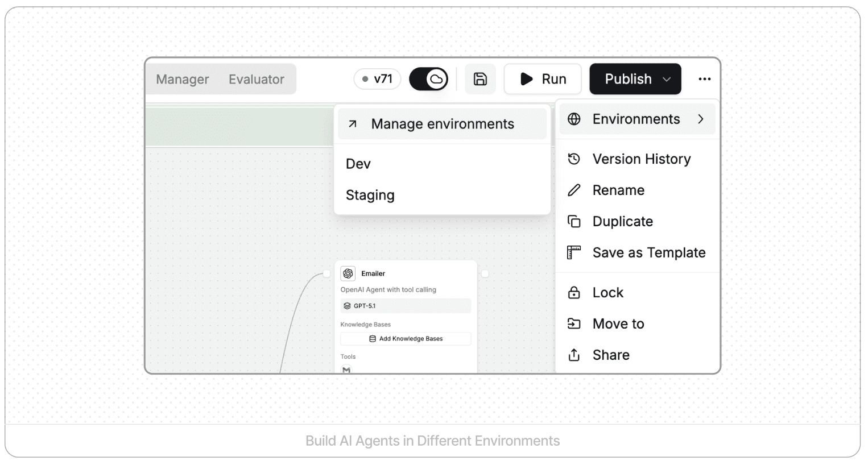This screenshot has width=868, height=465.
Task: Click the database icon in Add Knowledge Bases
Action: (x=373, y=339)
